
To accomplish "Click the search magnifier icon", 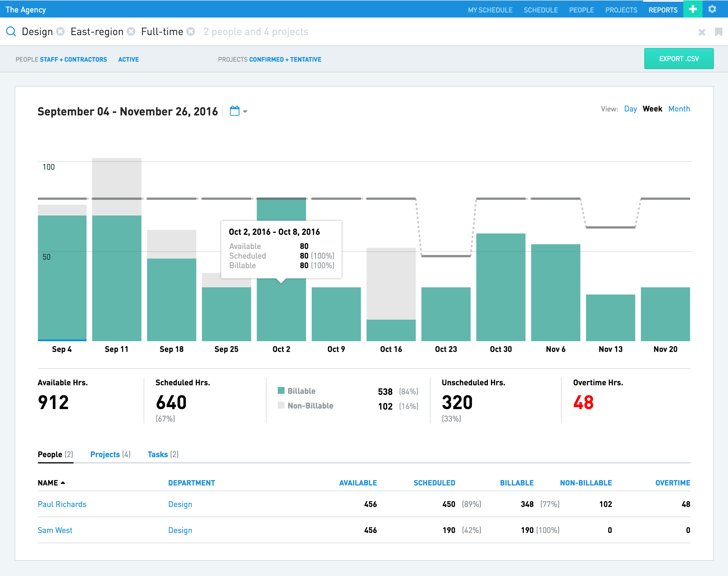I will [11, 31].
